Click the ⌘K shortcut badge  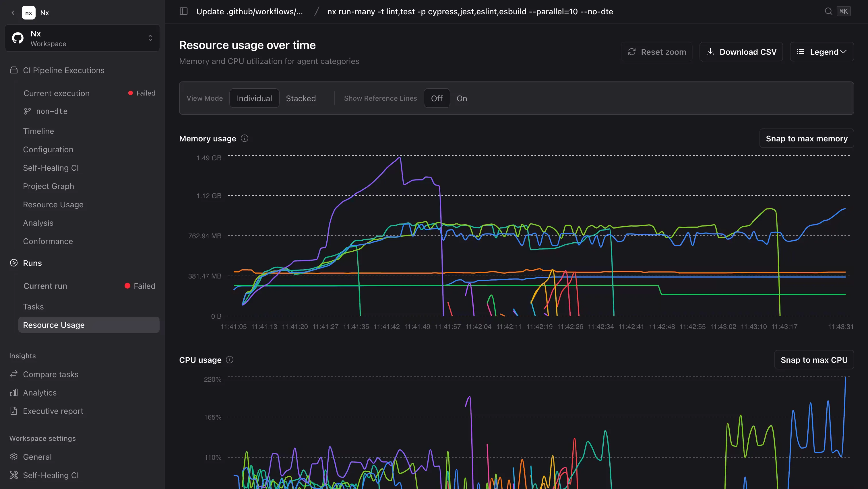tap(844, 11)
